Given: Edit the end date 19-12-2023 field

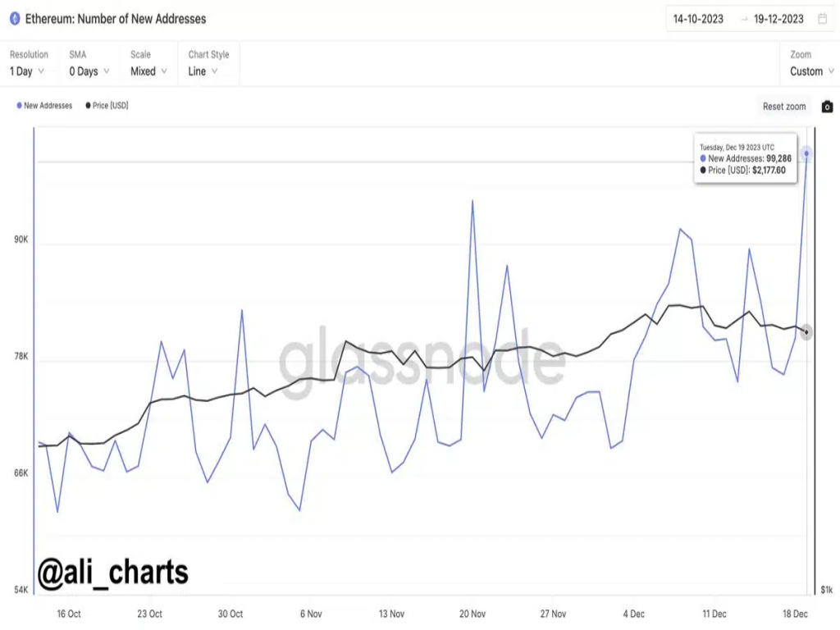Looking at the screenshot, I should pyautogui.click(x=778, y=19).
